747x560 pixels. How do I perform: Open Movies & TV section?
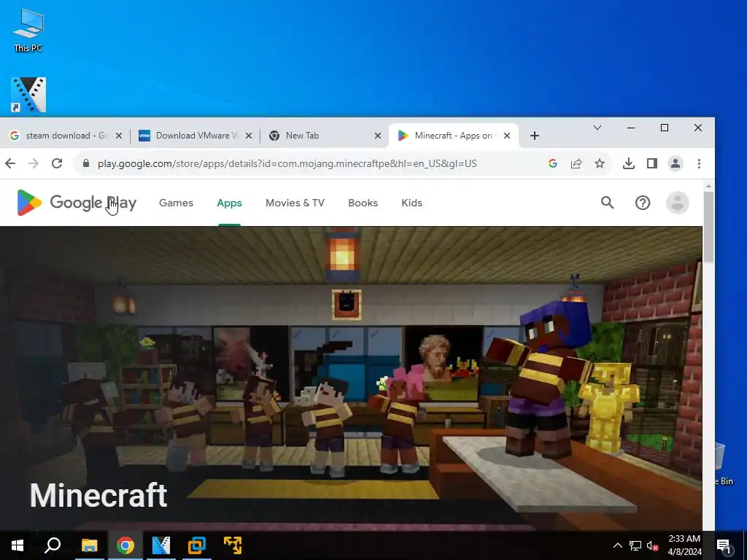295,203
